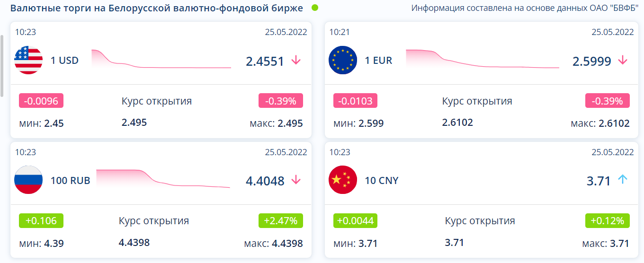Click the green status dot by title
Viewport: 644px width, 263px height.
pos(315,8)
